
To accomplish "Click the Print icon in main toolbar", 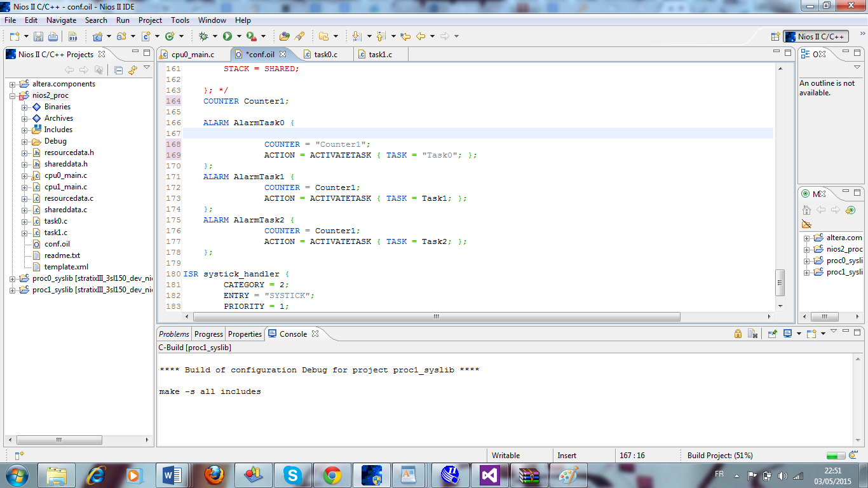I will coord(53,36).
